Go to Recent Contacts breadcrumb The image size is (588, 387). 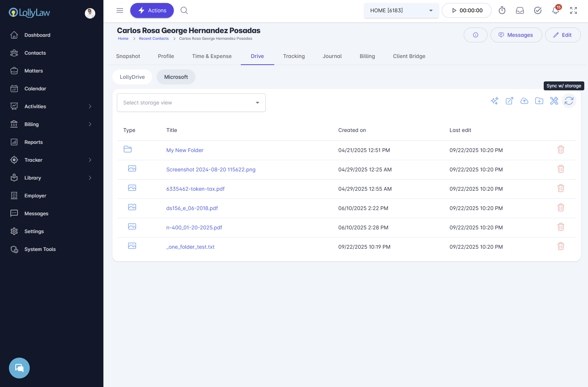tap(154, 39)
